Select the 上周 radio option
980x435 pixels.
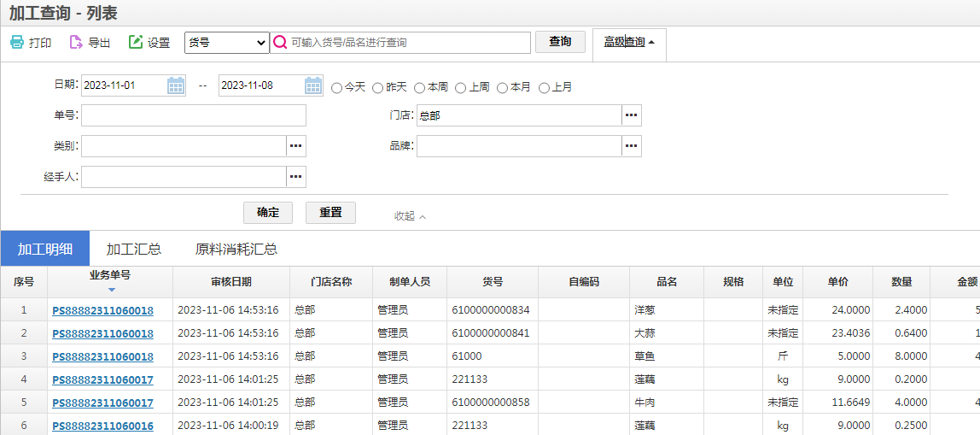click(x=461, y=88)
